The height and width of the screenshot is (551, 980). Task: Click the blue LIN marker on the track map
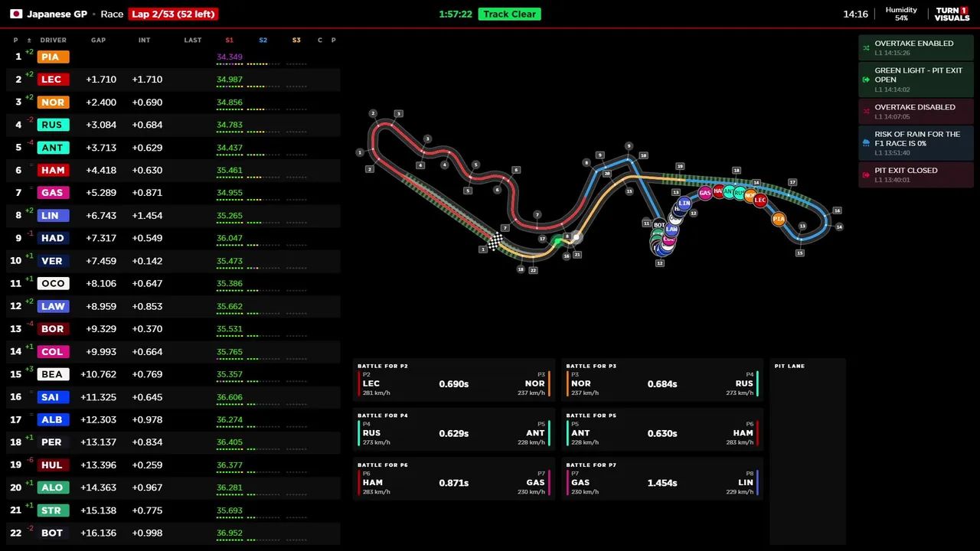point(684,203)
